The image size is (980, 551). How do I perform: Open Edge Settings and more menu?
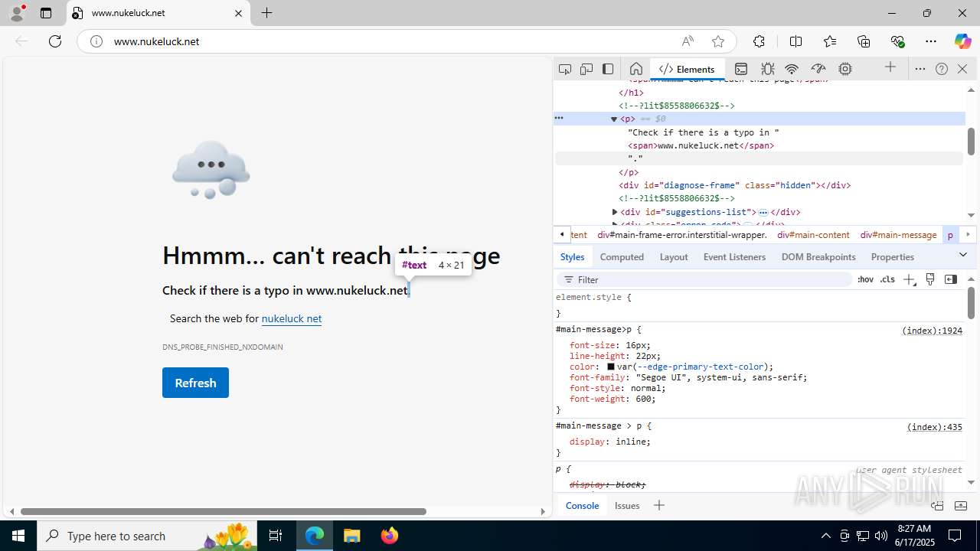point(931,41)
